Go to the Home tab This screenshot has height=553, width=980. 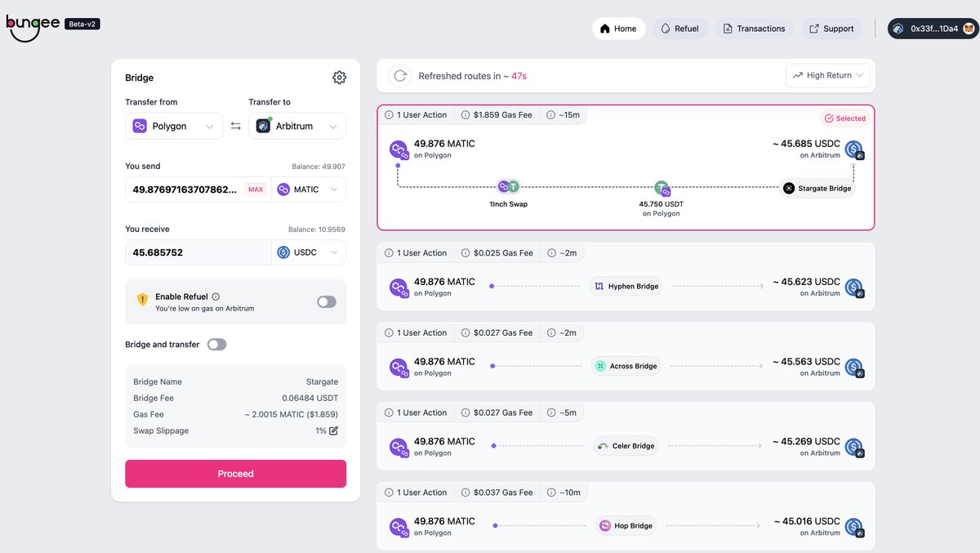coord(618,29)
